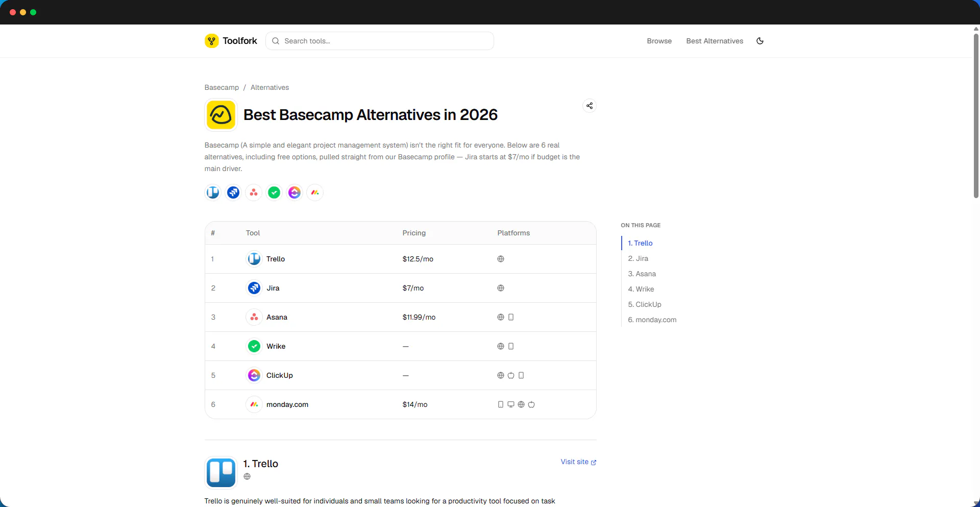Click the search magnifier icon

[x=276, y=41]
